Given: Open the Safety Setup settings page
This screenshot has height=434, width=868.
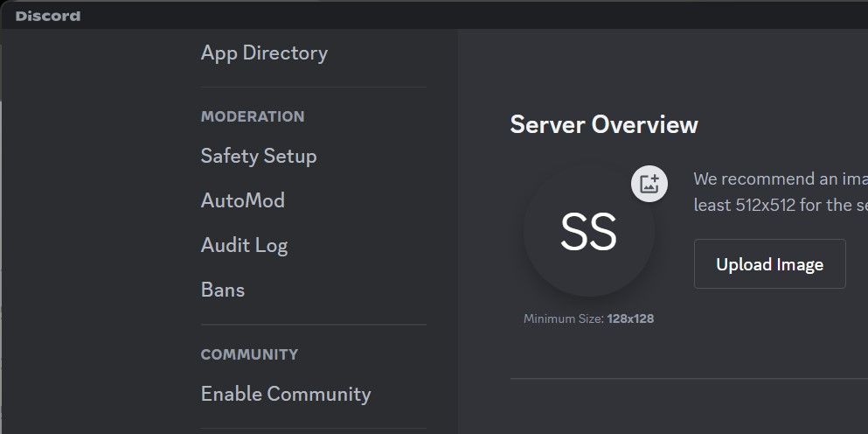Looking at the screenshot, I should 259,157.
